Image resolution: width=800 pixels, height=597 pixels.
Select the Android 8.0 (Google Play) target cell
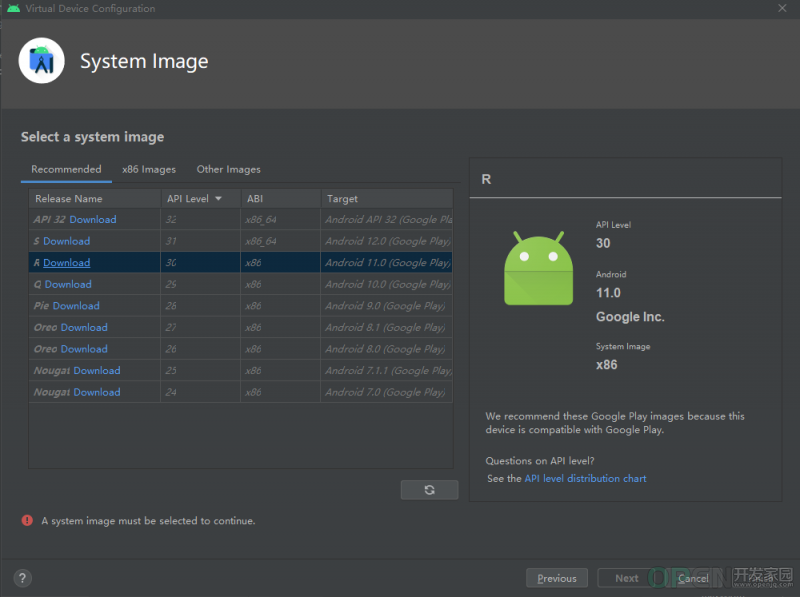pyautogui.click(x=387, y=349)
